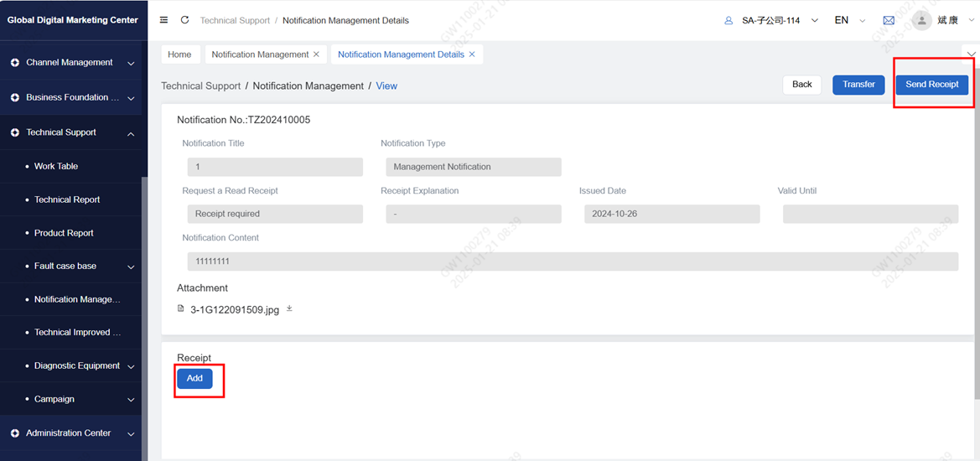Click the refresh page icon
The height and width of the screenshot is (461, 980).
(184, 20)
